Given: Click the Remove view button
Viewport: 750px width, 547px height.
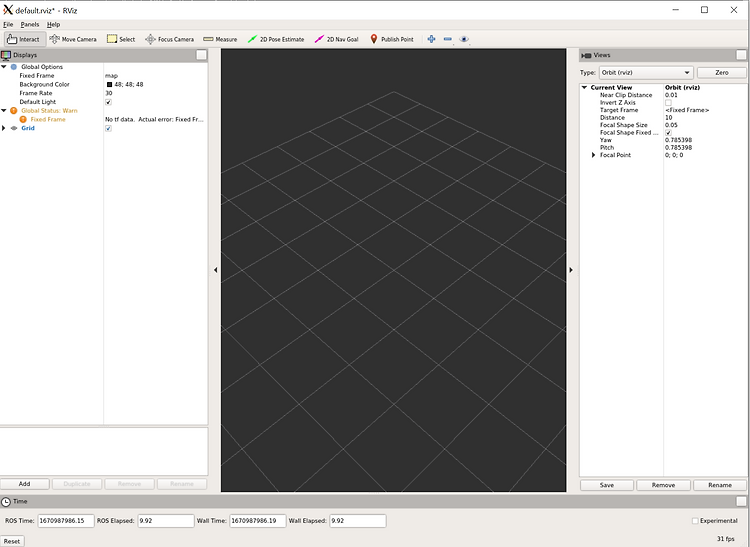Looking at the screenshot, I should pos(663,485).
